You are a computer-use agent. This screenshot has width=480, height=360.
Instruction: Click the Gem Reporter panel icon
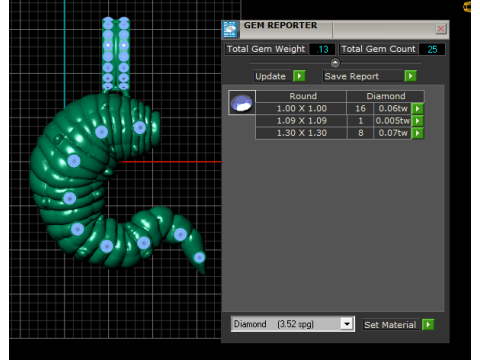pos(230,29)
